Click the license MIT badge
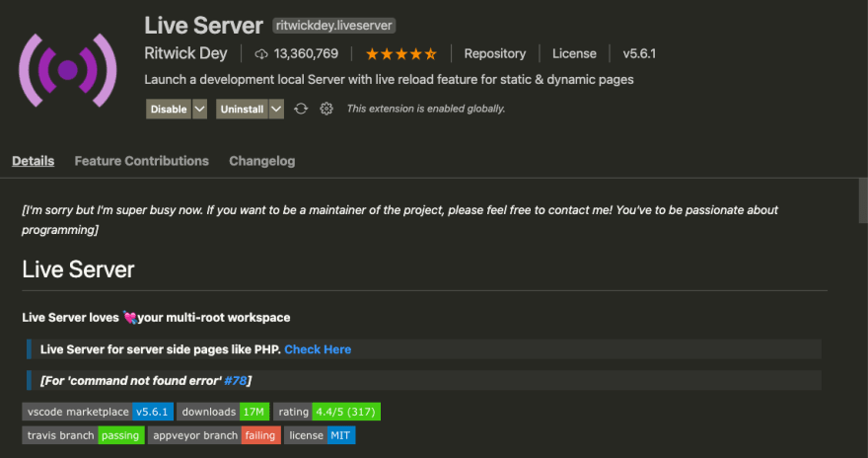This screenshot has width=868, height=458. click(320, 435)
